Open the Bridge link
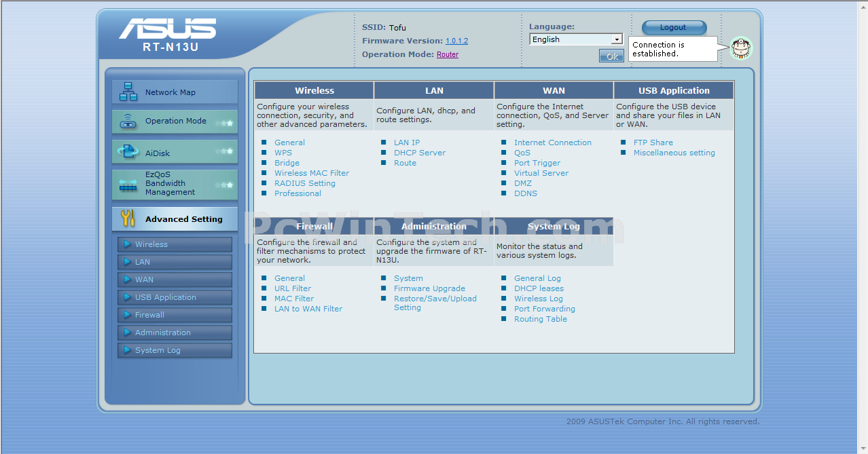The image size is (868, 454). pos(287,163)
